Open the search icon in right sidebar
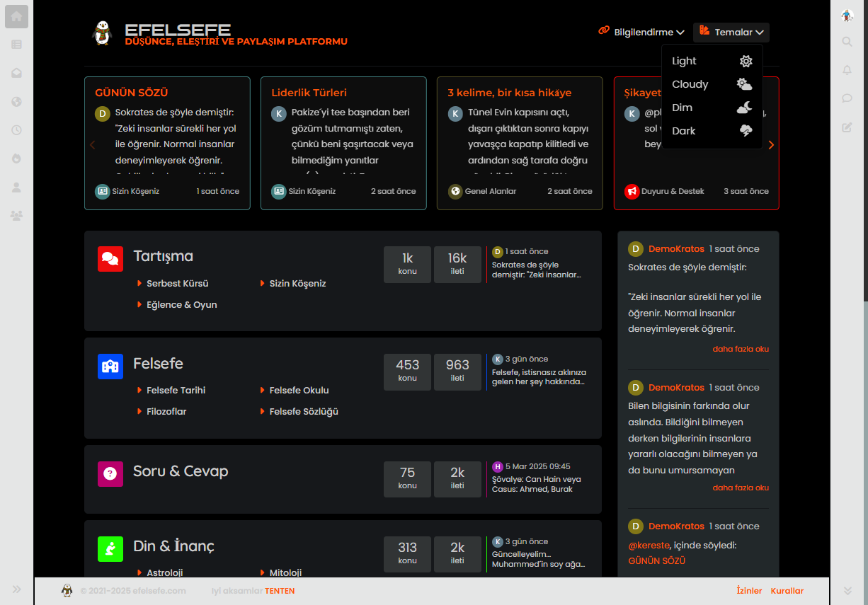 point(847,42)
